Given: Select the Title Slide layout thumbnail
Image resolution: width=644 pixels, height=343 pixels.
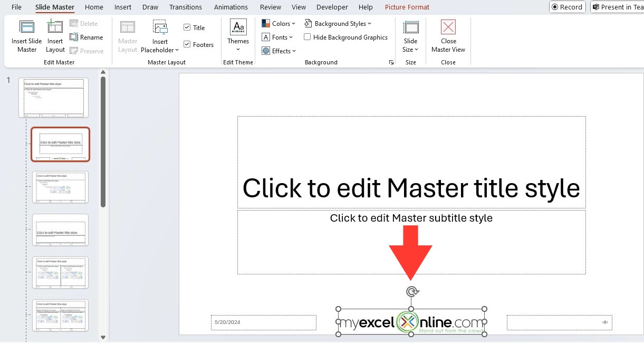Looking at the screenshot, I should (x=61, y=144).
